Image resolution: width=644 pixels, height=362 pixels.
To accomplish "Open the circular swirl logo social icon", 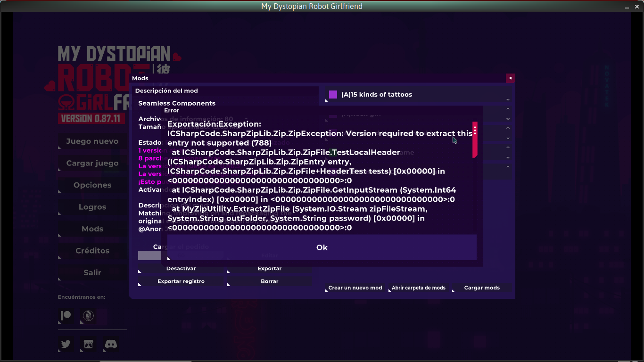I will point(88,316).
